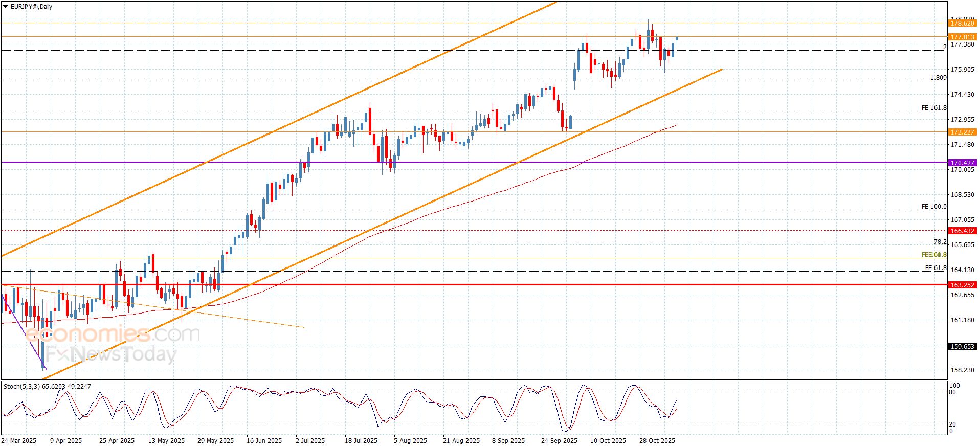Screen dimensions: 980x447
Task: Click the 24 Sep 2025 date label
Action: tap(559, 441)
